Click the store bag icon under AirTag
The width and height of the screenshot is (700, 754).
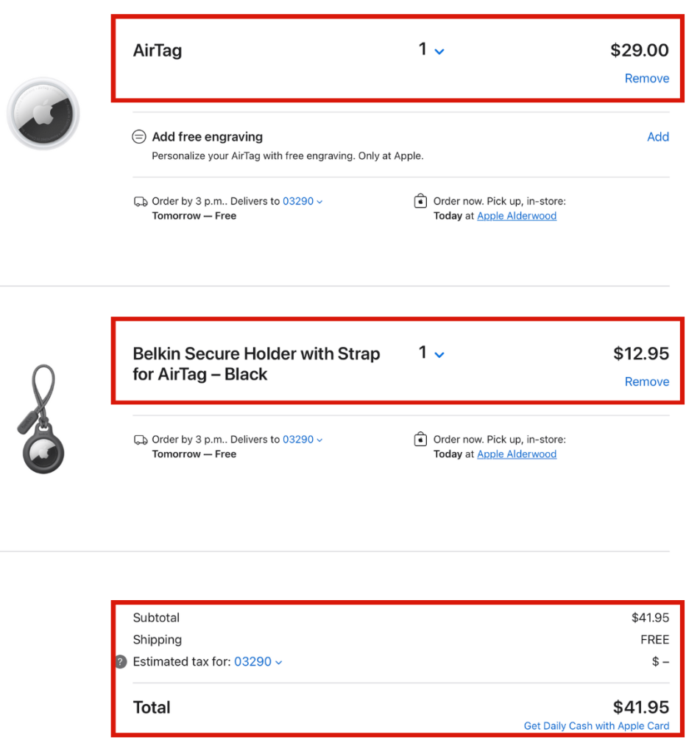tap(420, 201)
